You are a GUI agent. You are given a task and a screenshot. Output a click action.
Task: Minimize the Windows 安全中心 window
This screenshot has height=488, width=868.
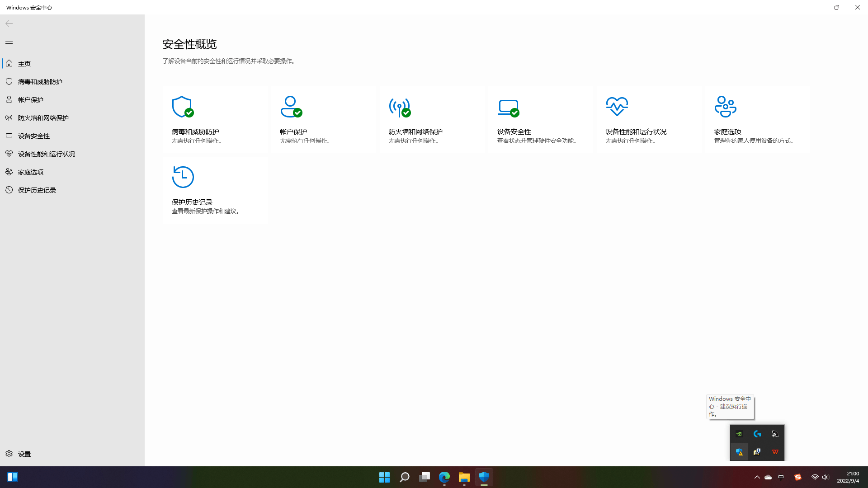pyautogui.click(x=816, y=7)
